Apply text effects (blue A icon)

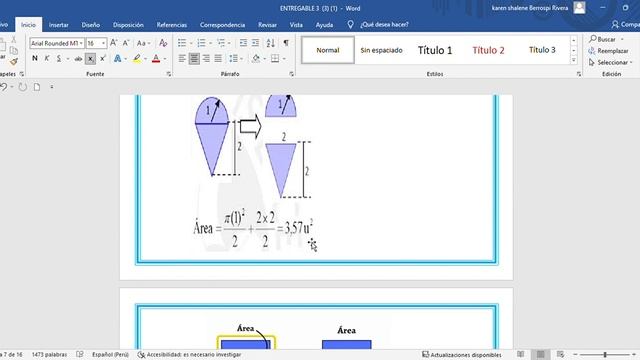click(x=118, y=59)
